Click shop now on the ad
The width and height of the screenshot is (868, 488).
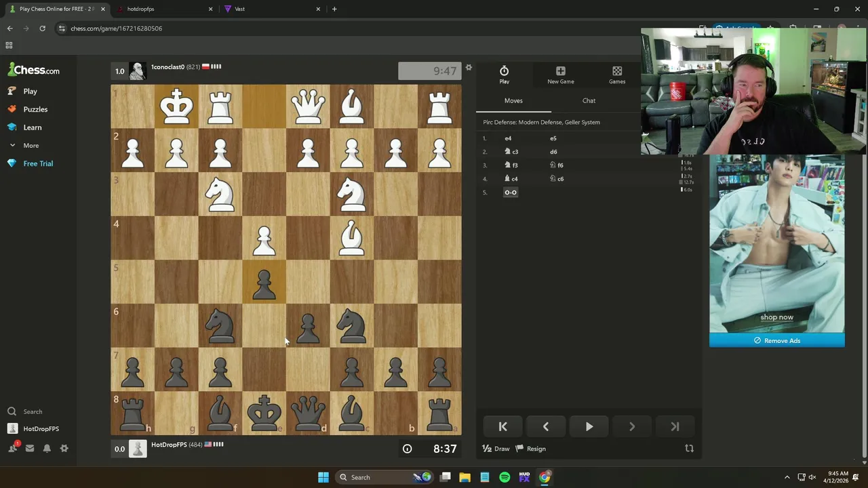(776, 317)
